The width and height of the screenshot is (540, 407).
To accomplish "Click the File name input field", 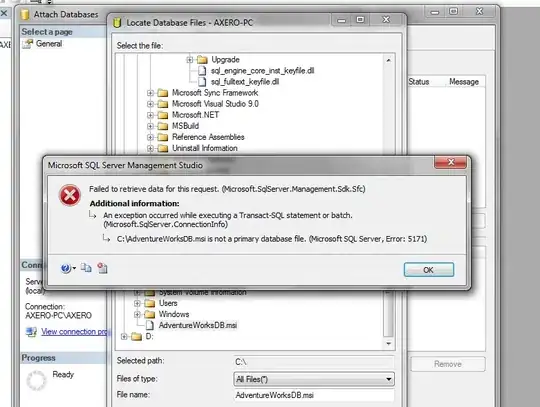I will point(314,395).
